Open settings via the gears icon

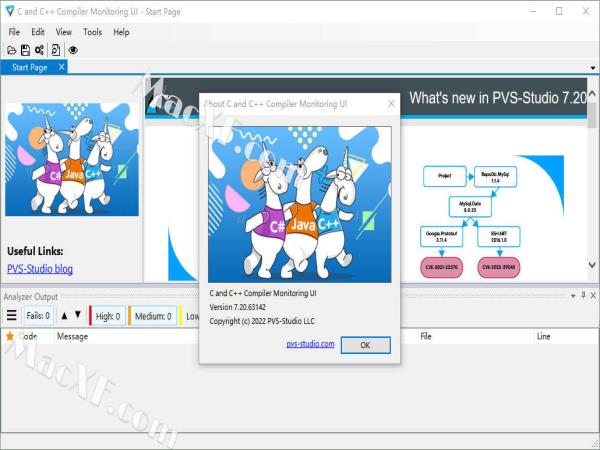click(39, 50)
